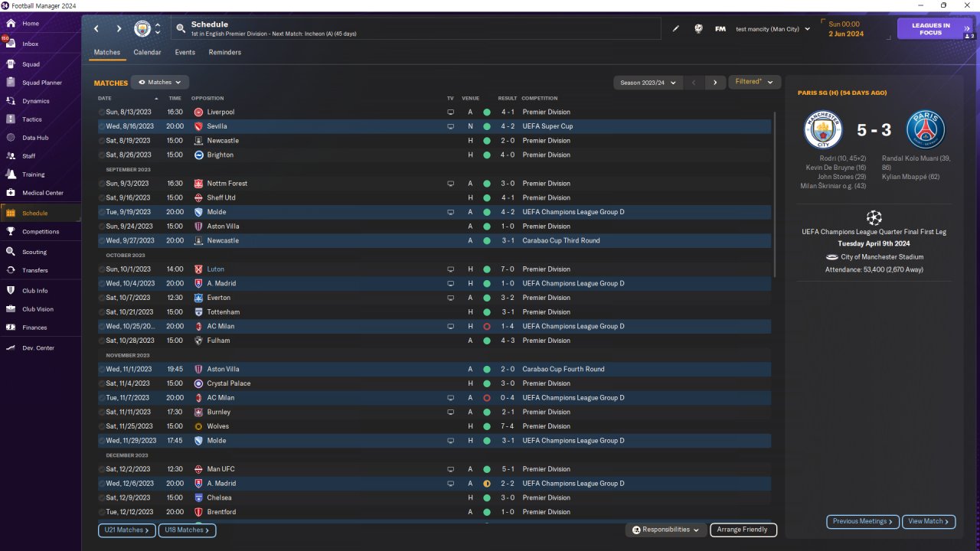Open U21 Matches
Screen dimensions: 980x551
tap(127, 530)
